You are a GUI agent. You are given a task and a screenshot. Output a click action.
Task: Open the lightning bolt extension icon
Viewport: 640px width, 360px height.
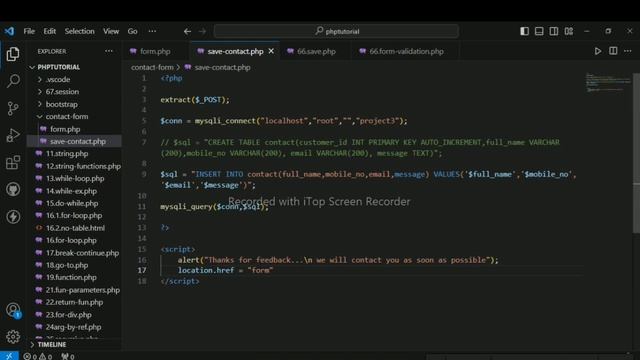(13, 216)
